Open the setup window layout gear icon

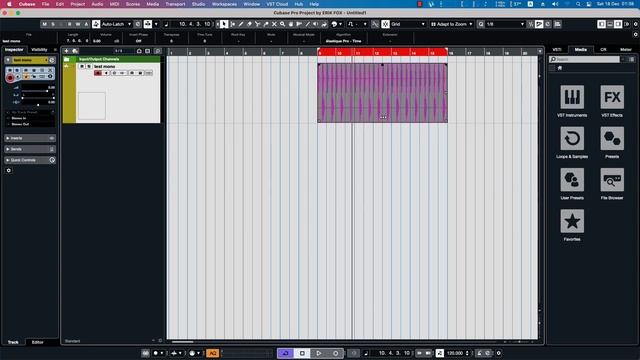636,24
